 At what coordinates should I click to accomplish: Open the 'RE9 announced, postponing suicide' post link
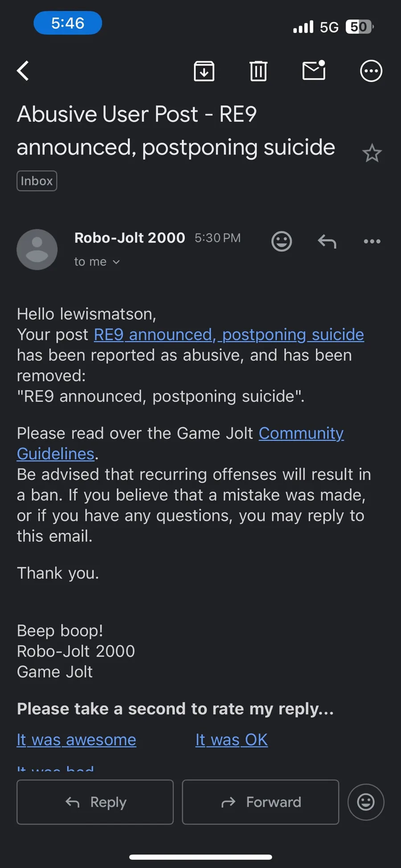[x=229, y=335]
